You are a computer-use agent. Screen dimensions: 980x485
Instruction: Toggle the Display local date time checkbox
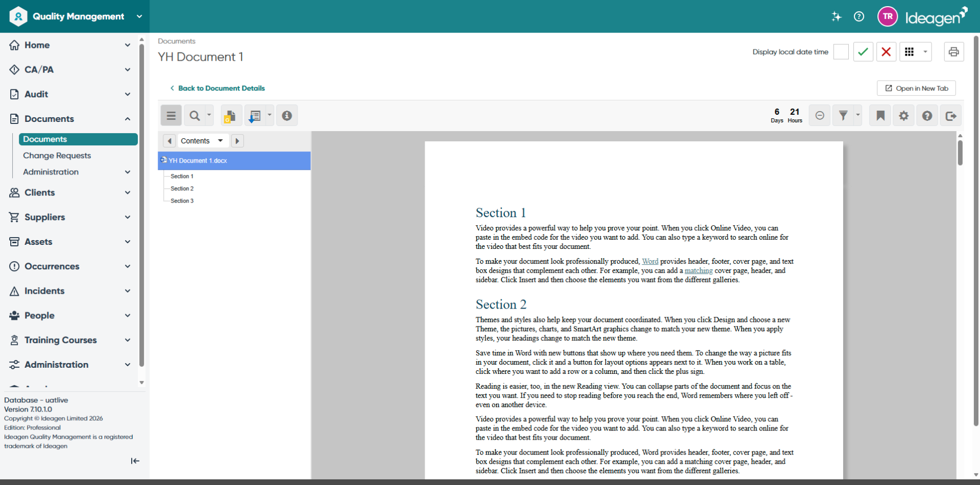click(841, 52)
